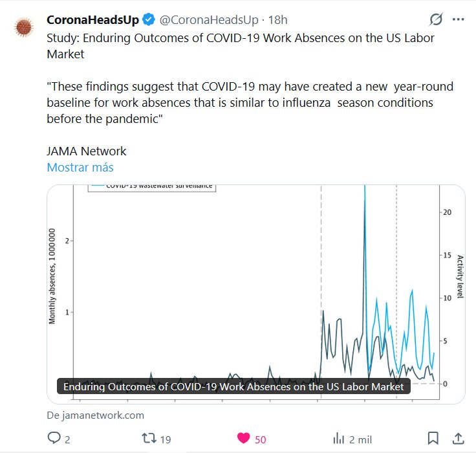Open the CoronaHeadsUp profile avatar

(x=24, y=27)
